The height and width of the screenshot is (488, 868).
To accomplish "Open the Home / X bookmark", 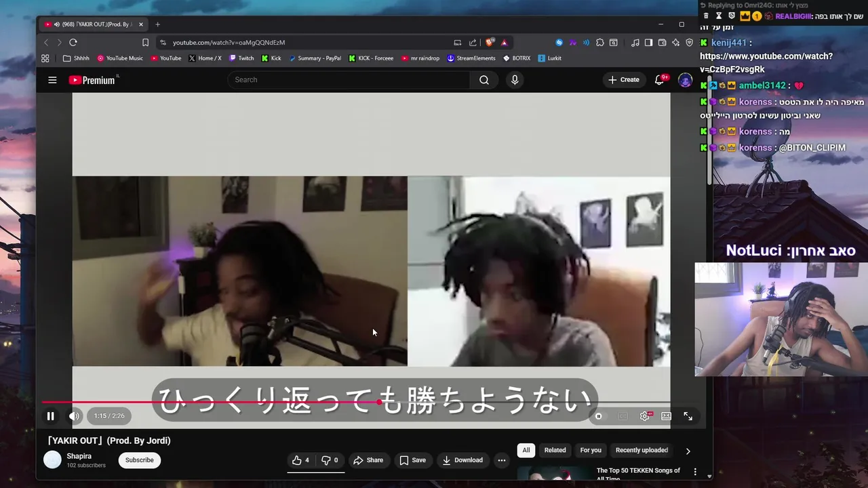I will (x=205, y=58).
